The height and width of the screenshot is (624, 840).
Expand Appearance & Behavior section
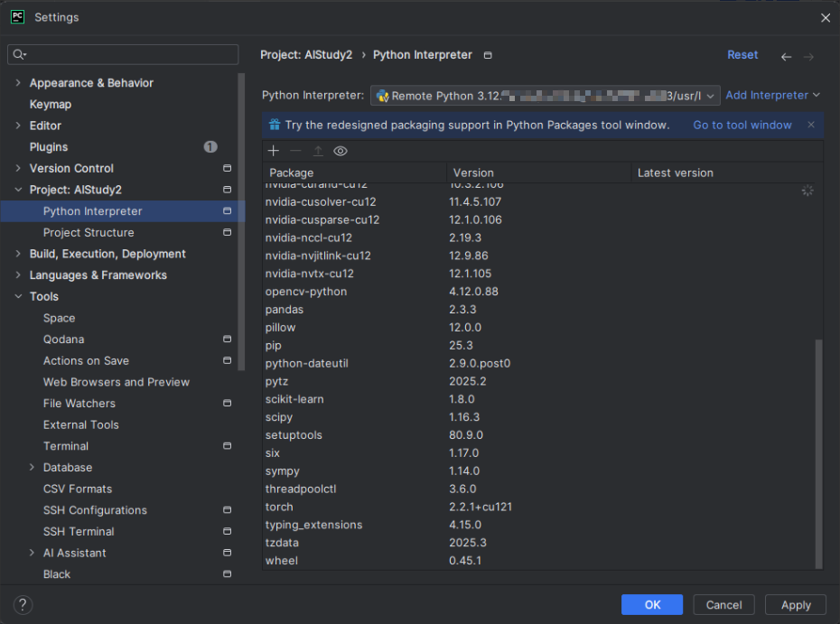18,82
